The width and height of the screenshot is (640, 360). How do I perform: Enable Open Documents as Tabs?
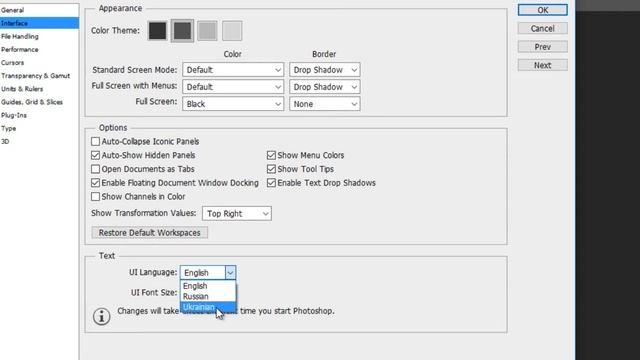pyautogui.click(x=96, y=169)
